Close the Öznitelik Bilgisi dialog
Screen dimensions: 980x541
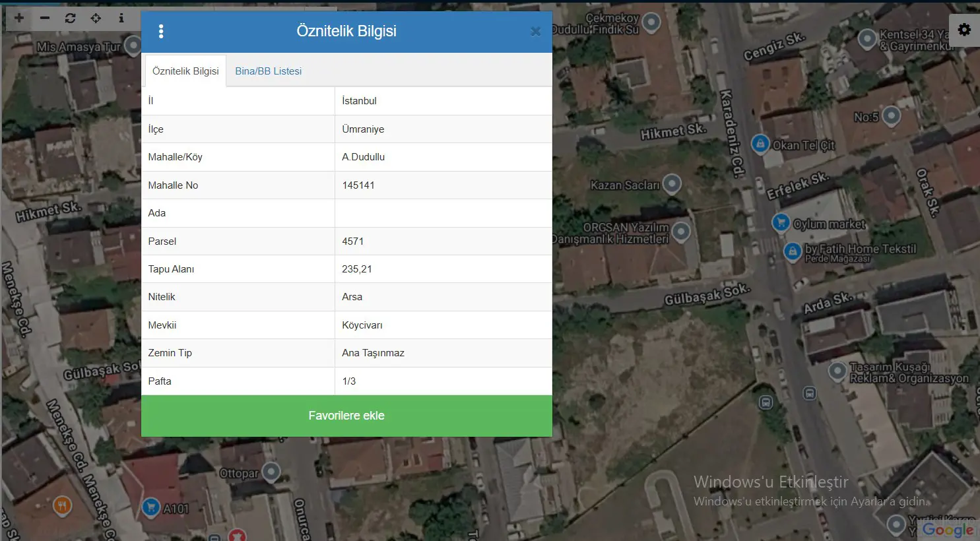pos(536,31)
